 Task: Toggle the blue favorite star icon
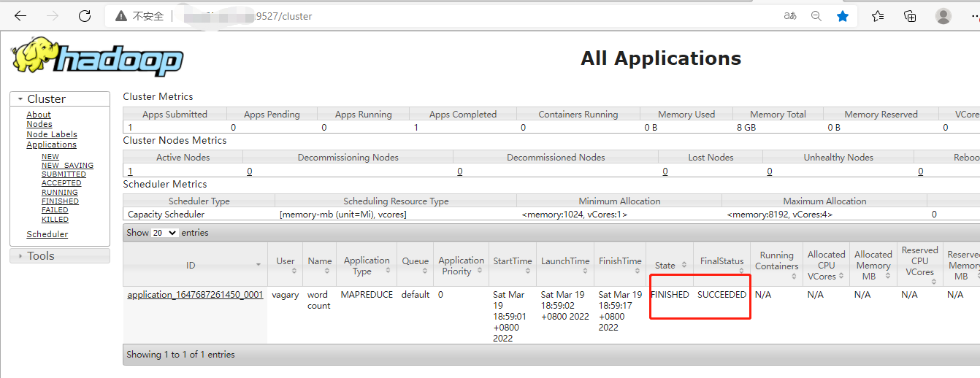[x=843, y=16]
